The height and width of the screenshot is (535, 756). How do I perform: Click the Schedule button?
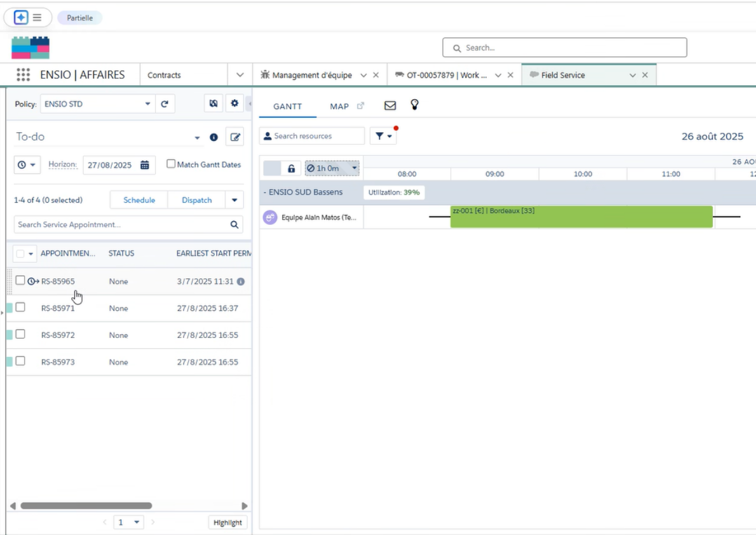coord(139,200)
